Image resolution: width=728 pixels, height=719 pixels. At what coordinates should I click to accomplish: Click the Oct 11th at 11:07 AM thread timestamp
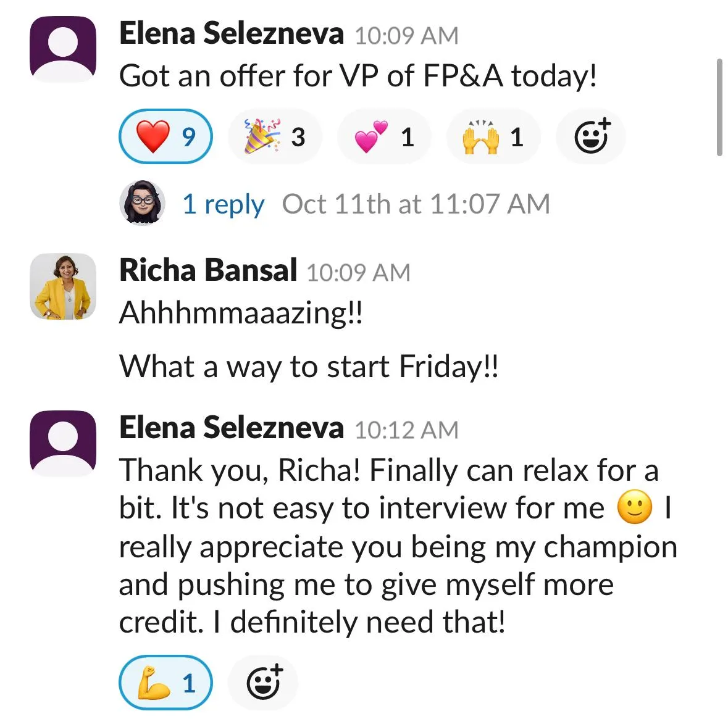(x=416, y=204)
